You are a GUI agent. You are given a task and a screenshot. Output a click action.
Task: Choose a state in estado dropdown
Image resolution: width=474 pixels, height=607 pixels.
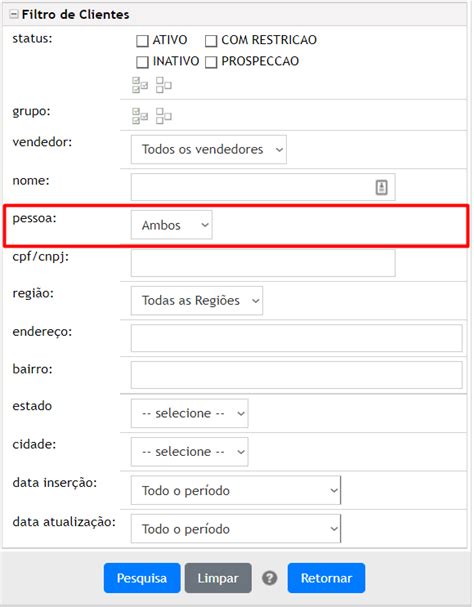tap(189, 413)
